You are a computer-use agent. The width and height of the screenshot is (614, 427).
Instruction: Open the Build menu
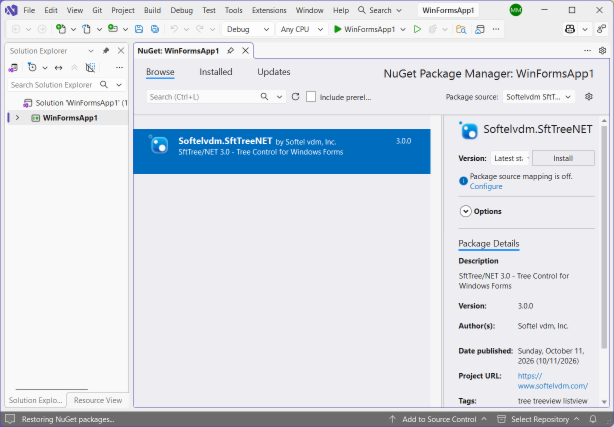click(x=152, y=10)
